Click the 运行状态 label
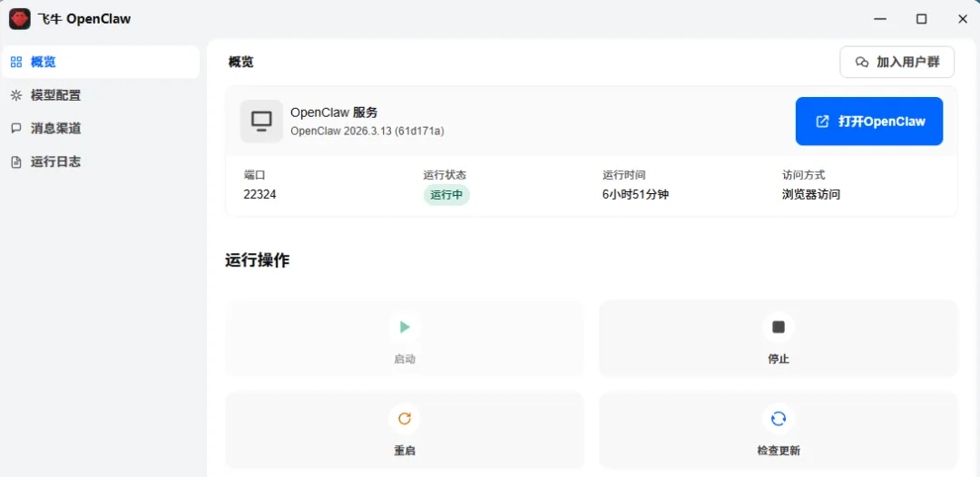This screenshot has height=477, width=980. point(445,175)
